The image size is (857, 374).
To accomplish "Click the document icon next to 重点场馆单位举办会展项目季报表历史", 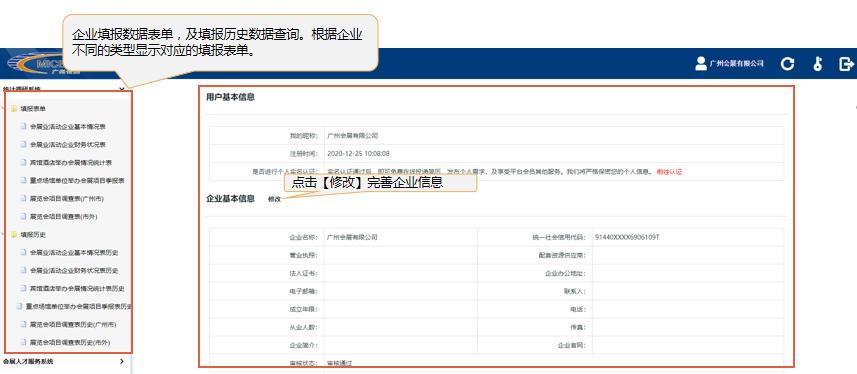I will 19,306.
